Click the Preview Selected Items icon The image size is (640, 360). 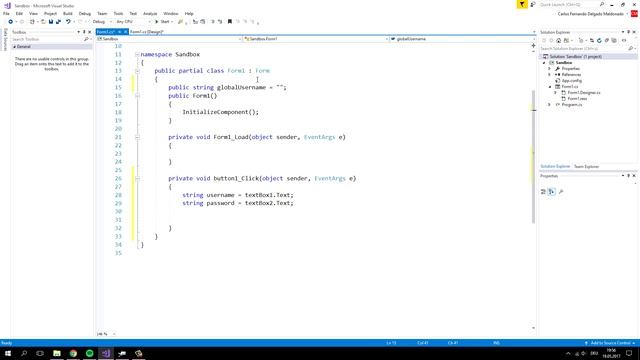pyautogui.click(x=624, y=40)
